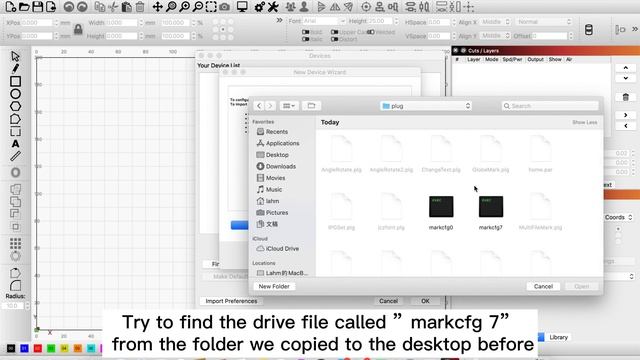Select the arrow Select tool
The height and width of the screenshot is (360, 640).
(16, 56)
